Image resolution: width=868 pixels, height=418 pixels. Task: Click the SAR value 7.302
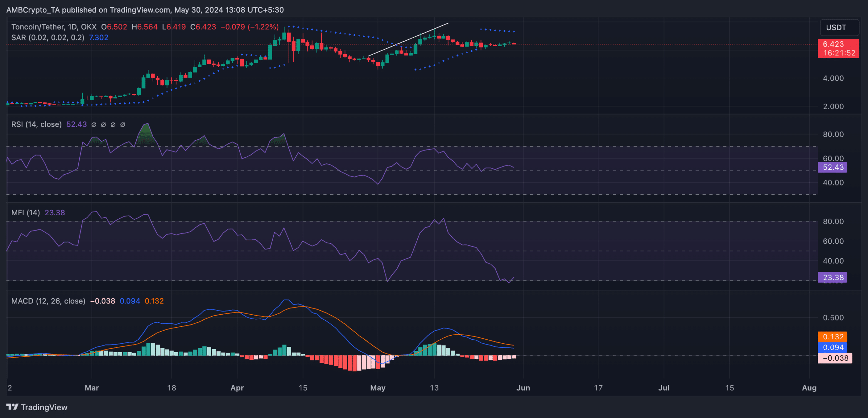[x=98, y=37]
